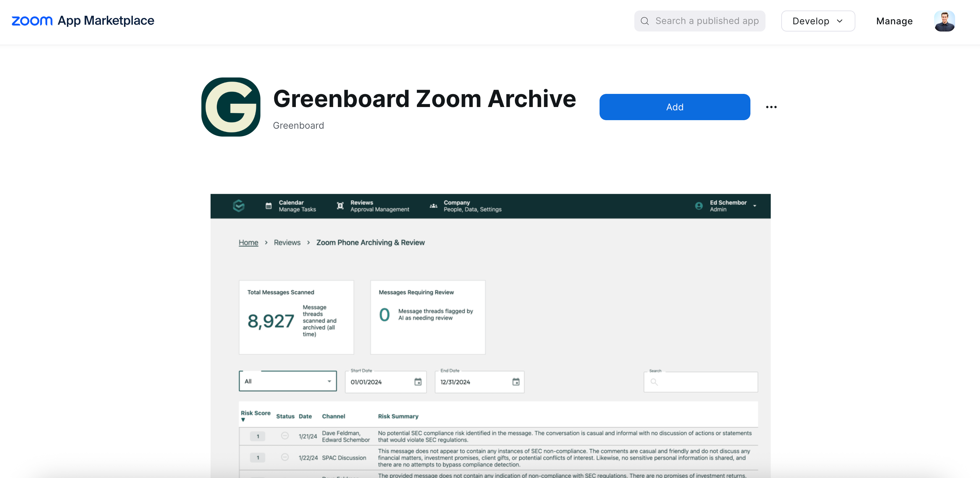Click the Status column header

tap(285, 416)
